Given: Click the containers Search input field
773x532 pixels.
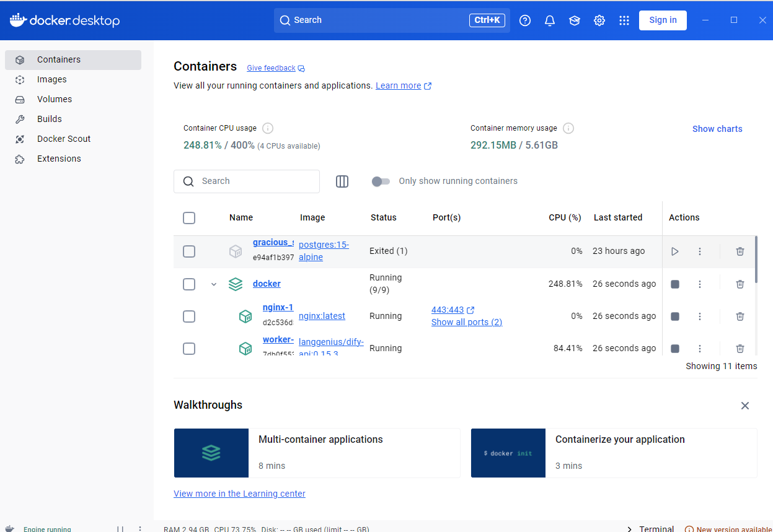Looking at the screenshot, I should click(247, 181).
